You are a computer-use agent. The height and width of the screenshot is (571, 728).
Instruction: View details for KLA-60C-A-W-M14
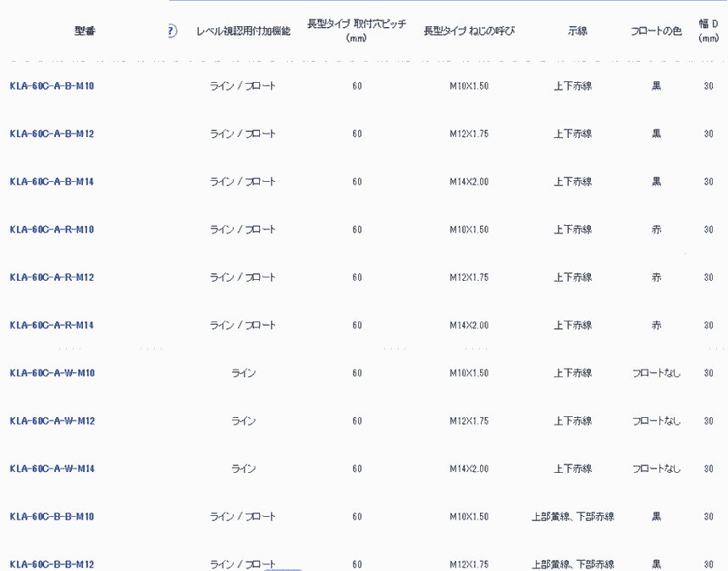[52, 469]
